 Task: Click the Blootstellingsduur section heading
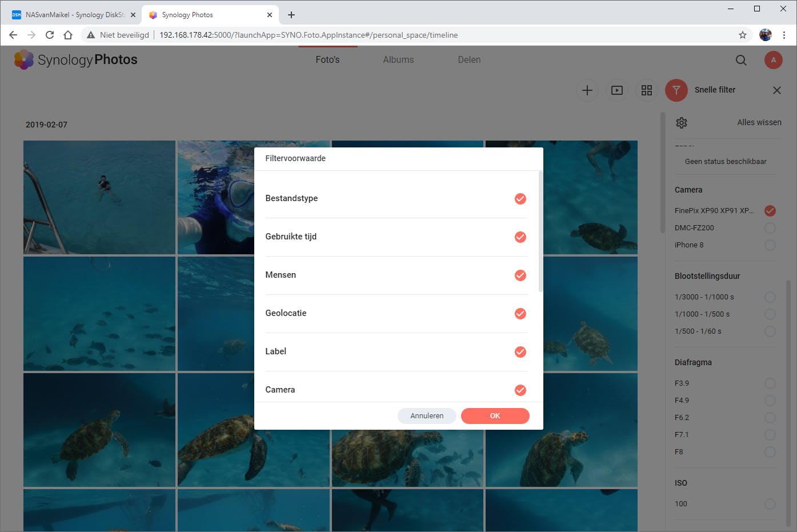[x=707, y=276]
